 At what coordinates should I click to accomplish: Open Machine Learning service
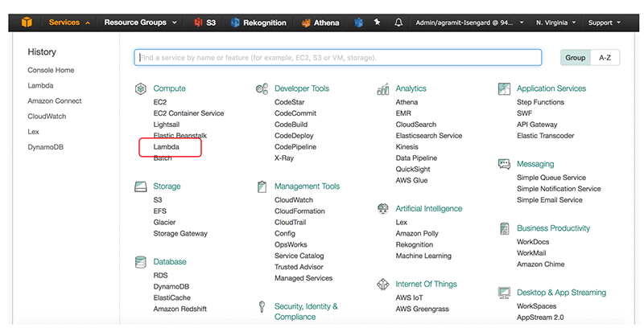[x=423, y=256]
